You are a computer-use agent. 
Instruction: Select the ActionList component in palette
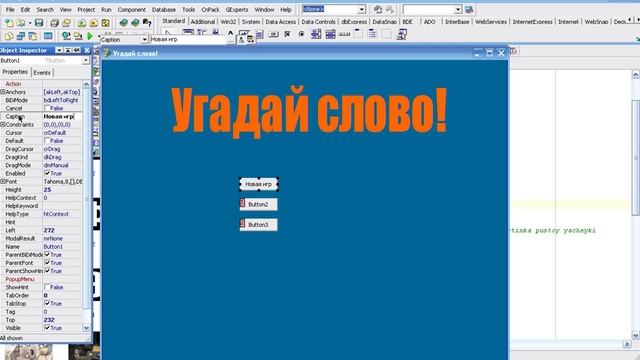coord(402,34)
